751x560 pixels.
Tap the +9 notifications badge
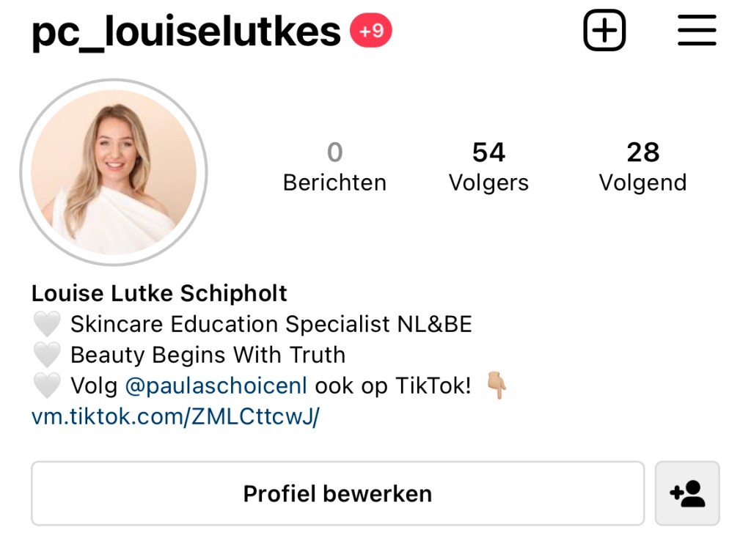pos(371,31)
